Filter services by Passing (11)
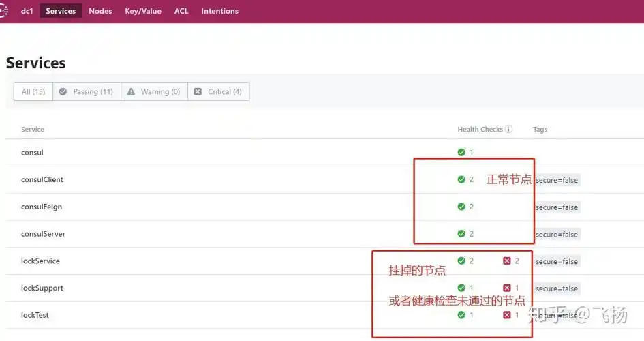644x341 pixels. pyautogui.click(x=87, y=91)
